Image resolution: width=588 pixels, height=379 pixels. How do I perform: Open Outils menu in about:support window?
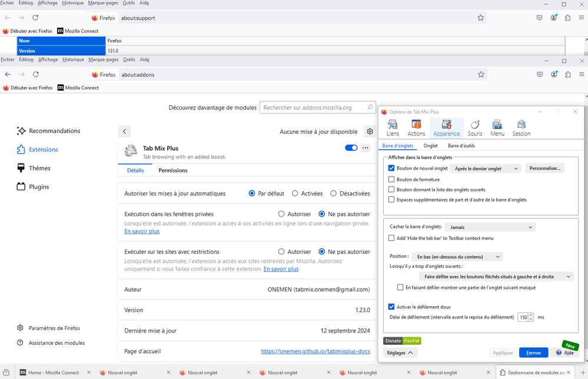tap(129, 2)
